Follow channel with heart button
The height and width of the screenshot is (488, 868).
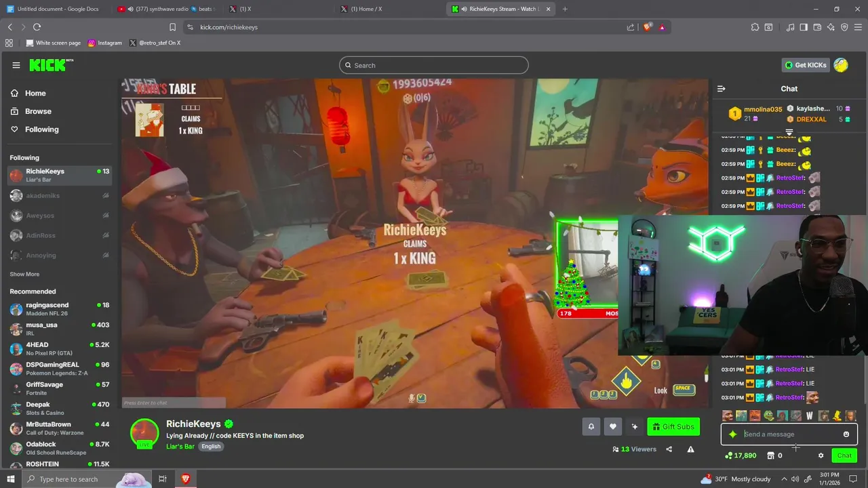pos(612,426)
